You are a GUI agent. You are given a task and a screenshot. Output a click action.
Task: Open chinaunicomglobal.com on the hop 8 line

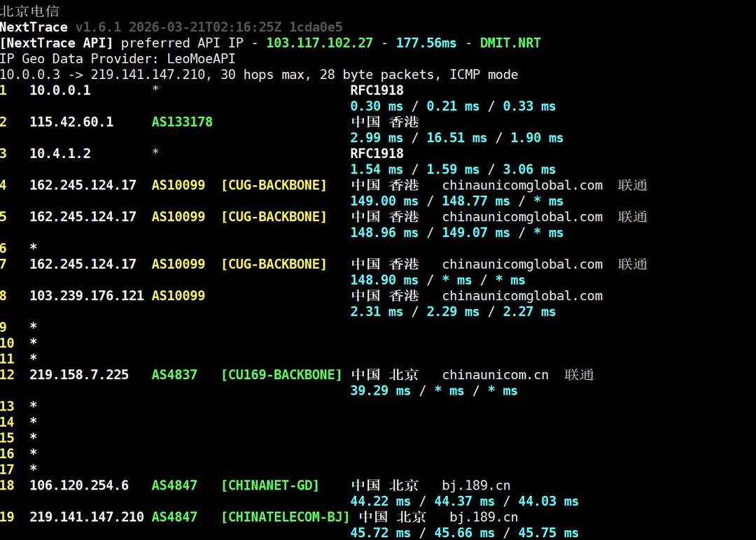tap(522, 296)
